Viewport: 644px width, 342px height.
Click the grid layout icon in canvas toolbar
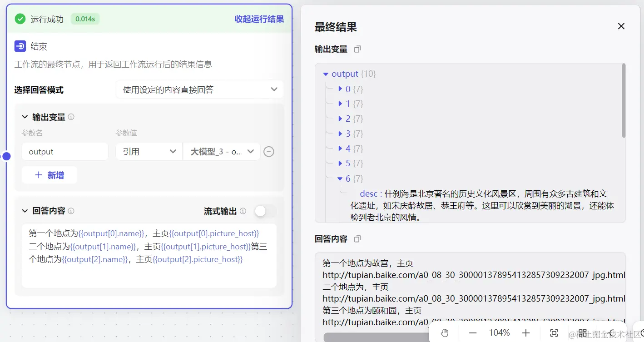point(582,333)
